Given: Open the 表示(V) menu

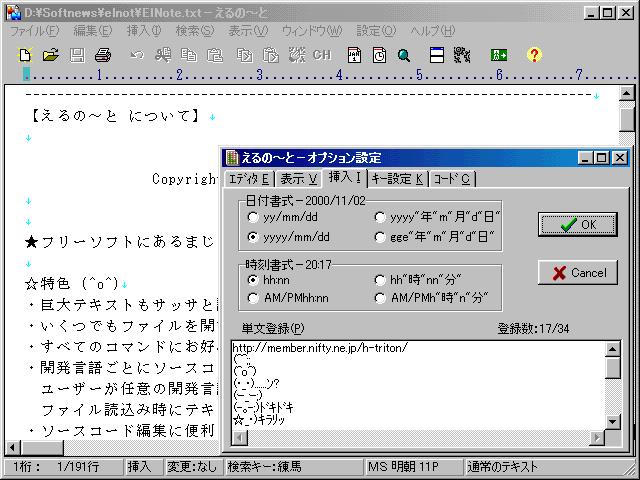Looking at the screenshot, I should 249,31.
